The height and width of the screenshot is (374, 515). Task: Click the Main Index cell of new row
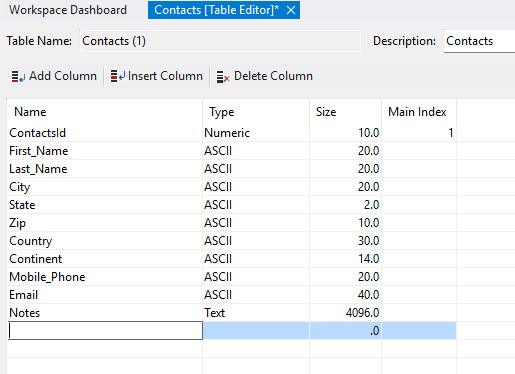[419, 331]
